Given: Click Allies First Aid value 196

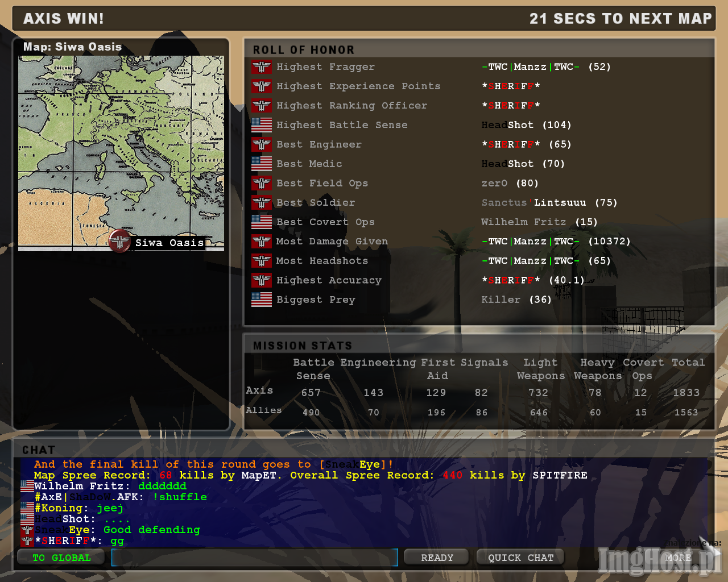Looking at the screenshot, I should 436,413.
